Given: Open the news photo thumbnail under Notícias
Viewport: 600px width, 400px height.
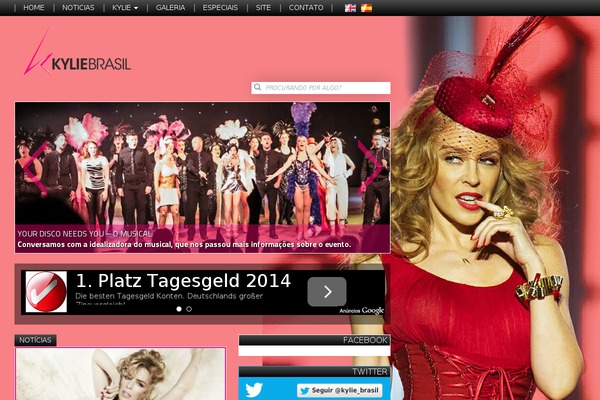Looking at the screenshot, I should 121,374.
